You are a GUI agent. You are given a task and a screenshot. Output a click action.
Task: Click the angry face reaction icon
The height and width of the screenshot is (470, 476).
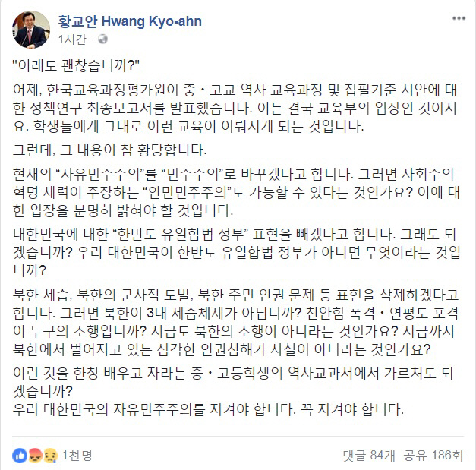[35, 456]
